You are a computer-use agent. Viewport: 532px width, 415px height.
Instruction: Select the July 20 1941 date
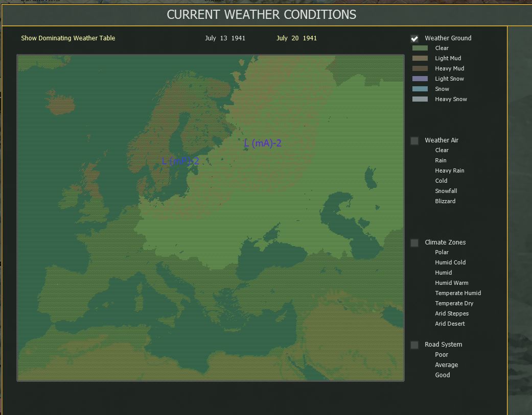[x=296, y=38]
